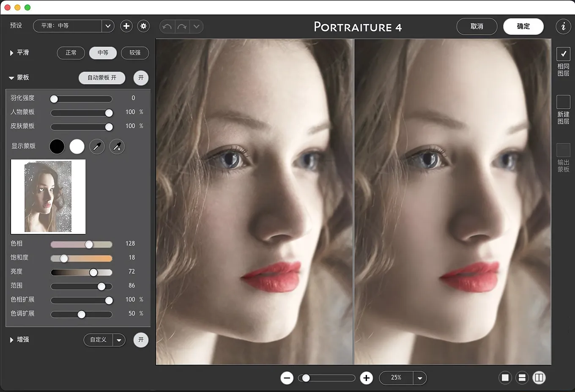Select the mask eyedropper tool
Screen dimensions: 575x392
point(97,147)
